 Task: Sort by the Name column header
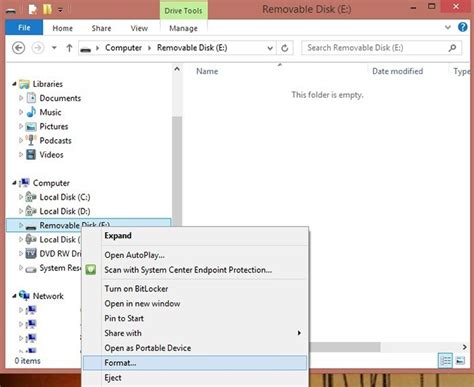207,71
